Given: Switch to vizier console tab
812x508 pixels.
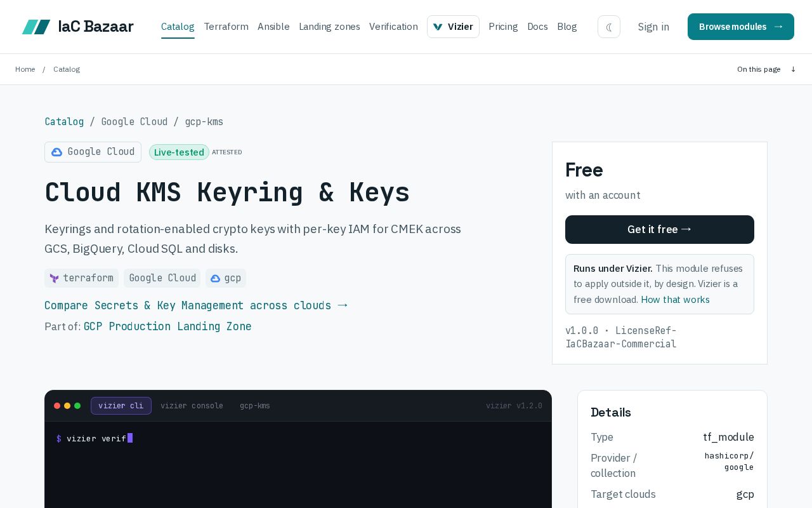Looking at the screenshot, I should (x=192, y=406).
